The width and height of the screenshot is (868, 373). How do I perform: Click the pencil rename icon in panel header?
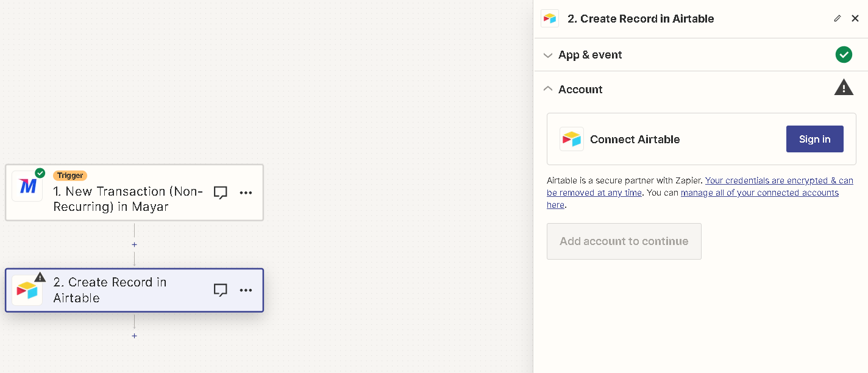(838, 19)
